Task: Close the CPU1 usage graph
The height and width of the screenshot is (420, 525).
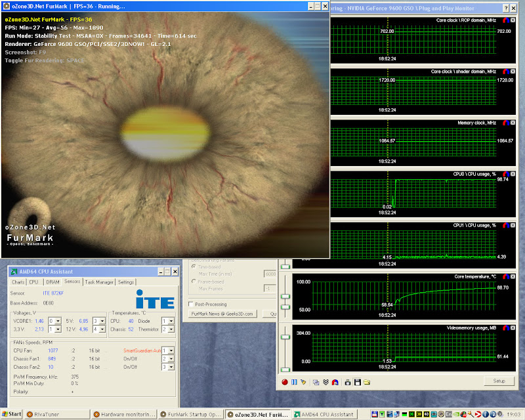Action: pyautogui.click(x=513, y=225)
